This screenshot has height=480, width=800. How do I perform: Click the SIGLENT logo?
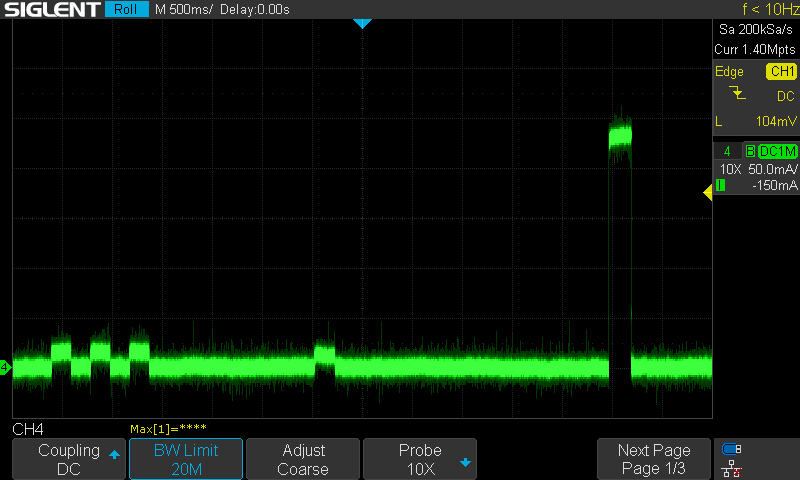coord(52,10)
